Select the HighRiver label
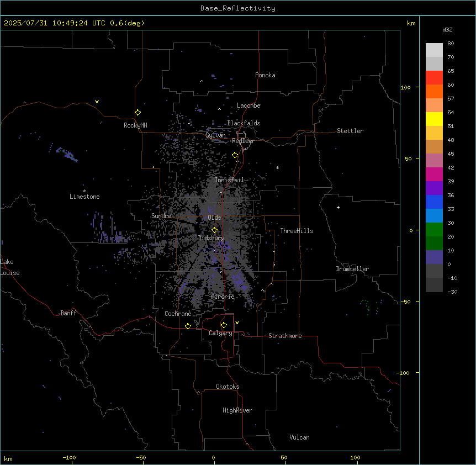The width and height of the screenshot is (476, 465). (x=237, y=410)
